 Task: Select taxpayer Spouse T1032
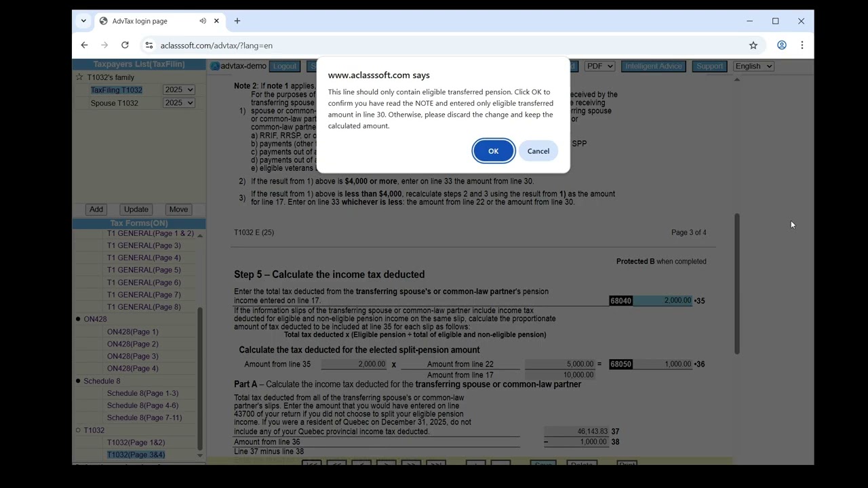[115, 103]
